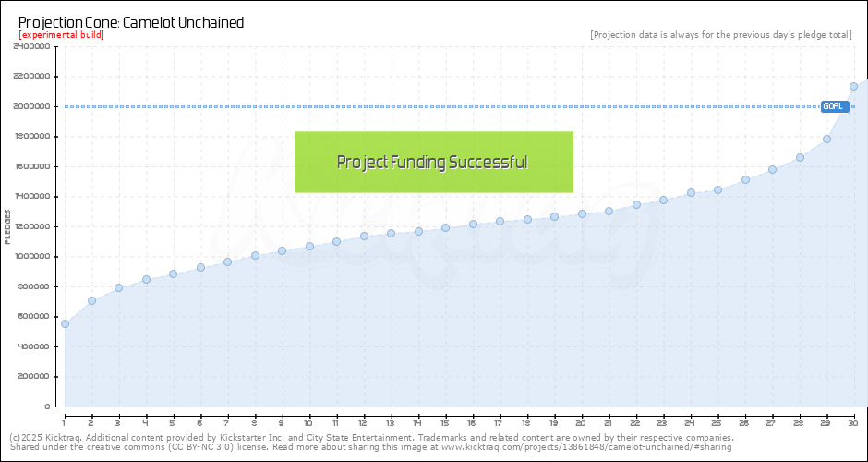Click the red experimental build label
The height and width of the screenshot is (462, 868).
click(61, 35)
